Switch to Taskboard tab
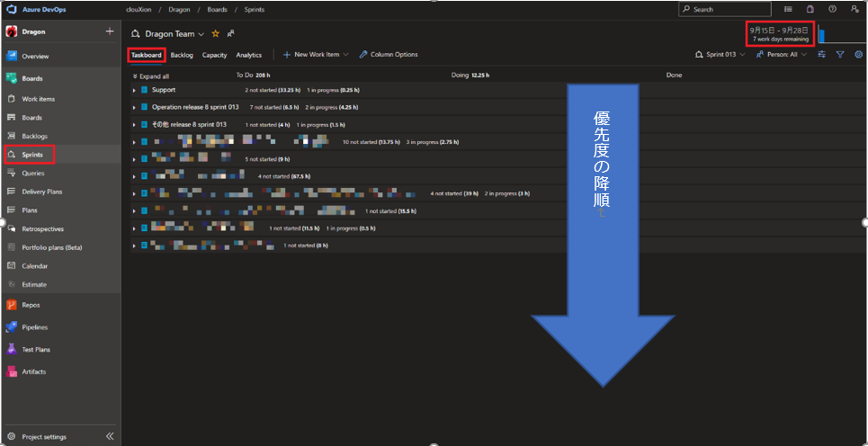868x446 pixels. point(146,55)
